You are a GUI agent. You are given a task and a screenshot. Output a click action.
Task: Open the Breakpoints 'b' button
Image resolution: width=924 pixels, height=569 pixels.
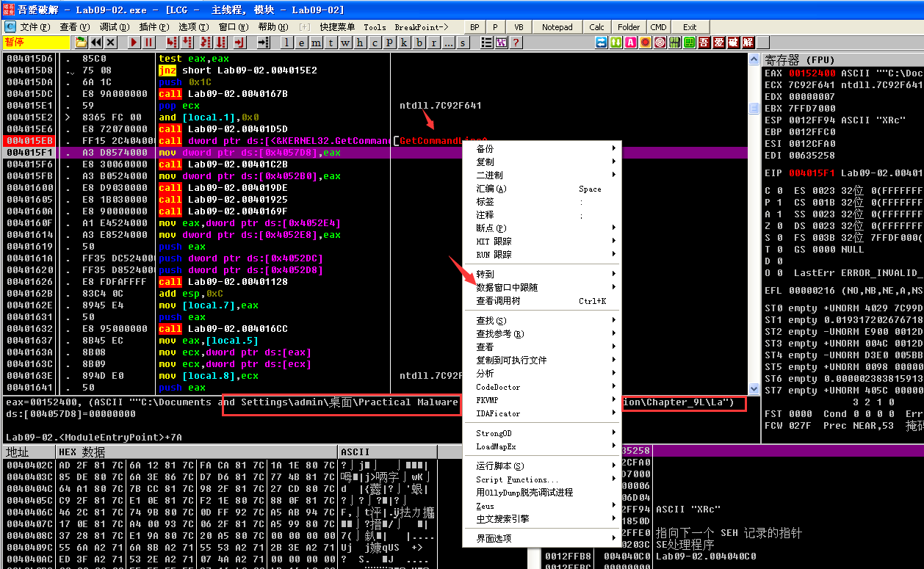tap(419, 43)
